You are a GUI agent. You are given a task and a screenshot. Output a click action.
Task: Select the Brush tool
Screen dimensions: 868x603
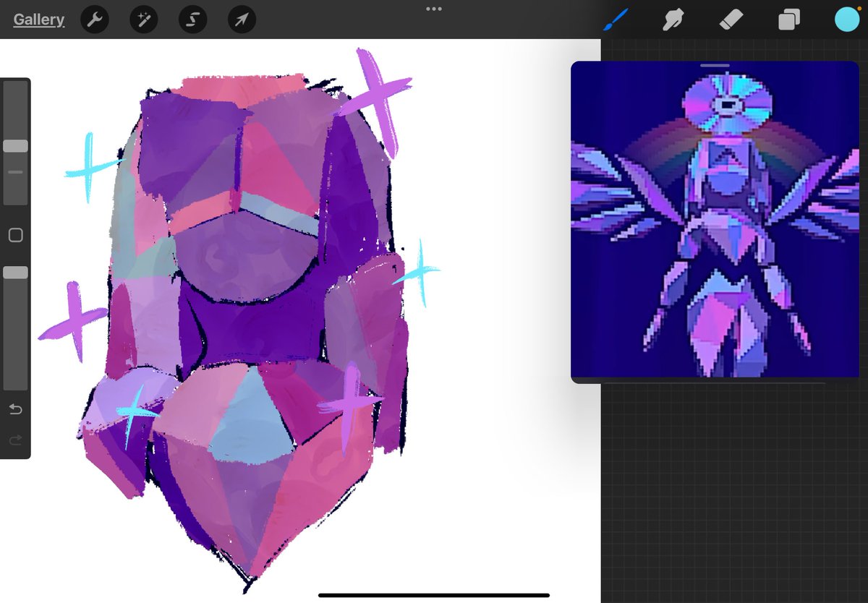pyautogui.click(x=617, y=20)
